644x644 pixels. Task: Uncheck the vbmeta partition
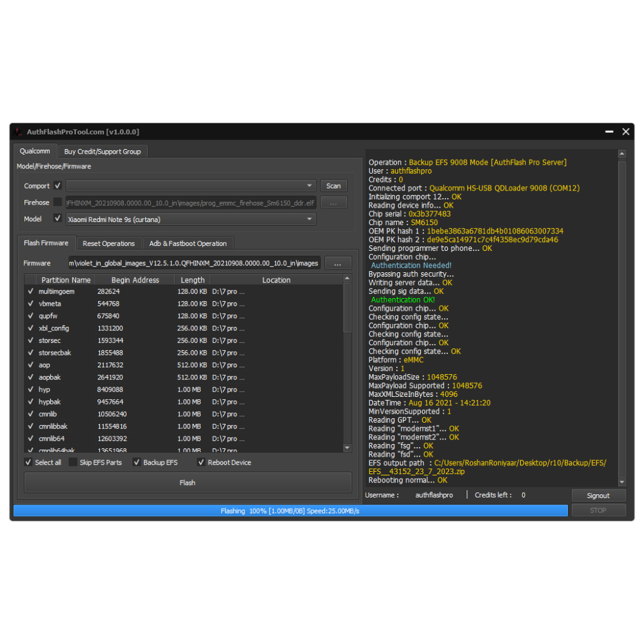tap(30, 304)
